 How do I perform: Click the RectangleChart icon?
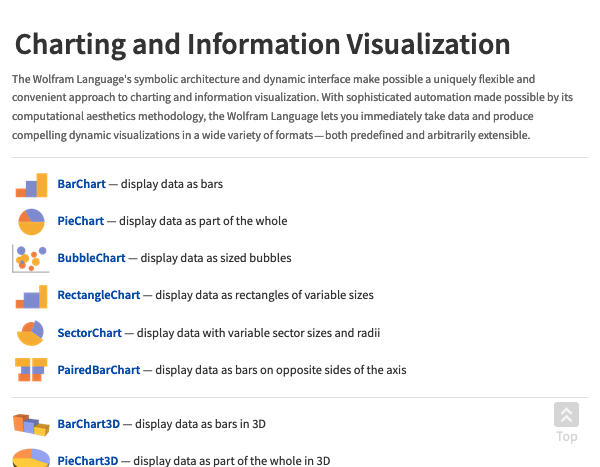[31, 297]
